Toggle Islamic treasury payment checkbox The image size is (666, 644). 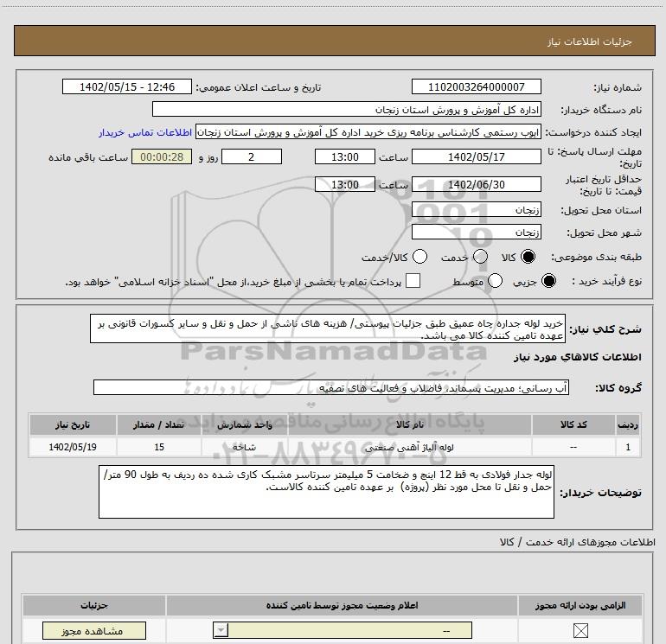pos(413,281)
